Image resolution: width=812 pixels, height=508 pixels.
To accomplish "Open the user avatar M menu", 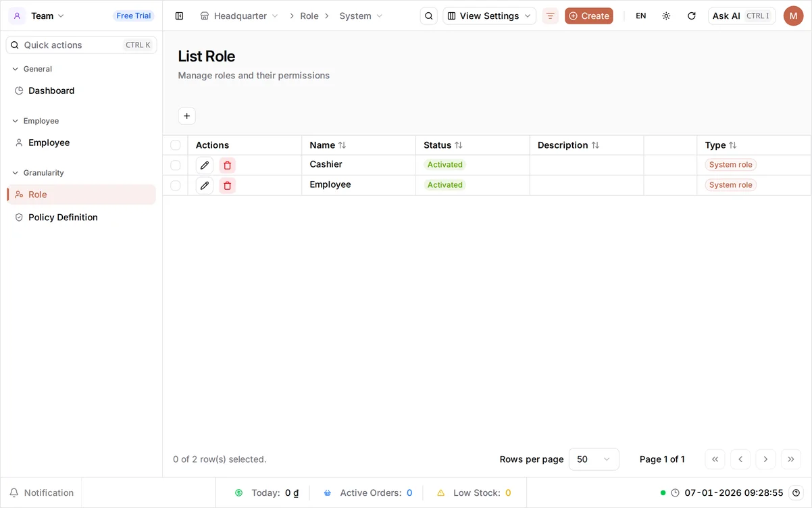I will [794, 16].
